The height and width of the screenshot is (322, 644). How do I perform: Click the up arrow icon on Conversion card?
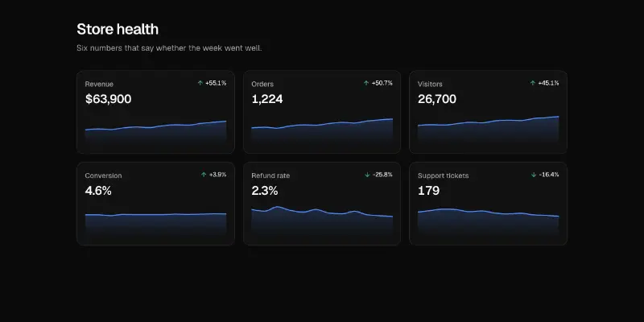pyautogui.click(x=204, y=175)
